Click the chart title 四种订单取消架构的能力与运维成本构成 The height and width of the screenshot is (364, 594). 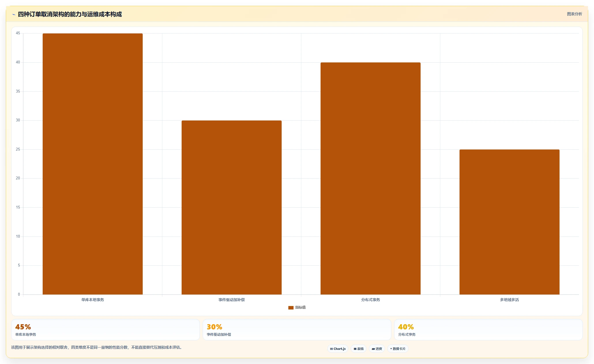[x=70, y=14]
